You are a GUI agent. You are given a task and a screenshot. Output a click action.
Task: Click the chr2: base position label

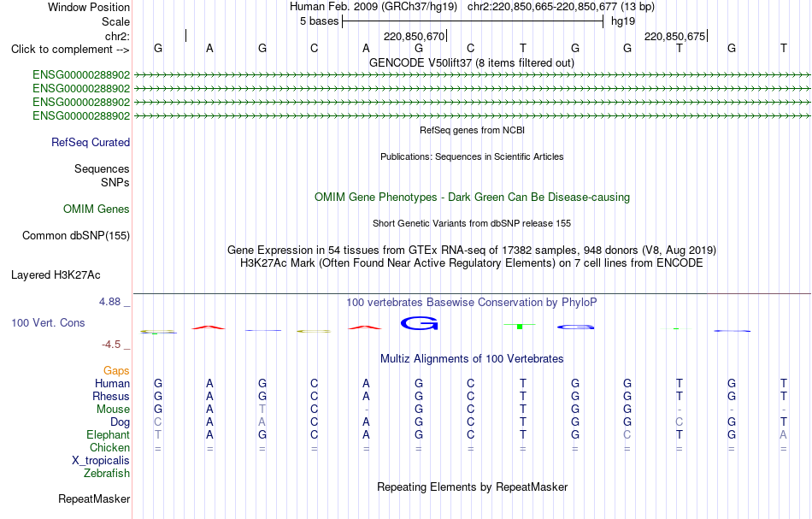118,36
